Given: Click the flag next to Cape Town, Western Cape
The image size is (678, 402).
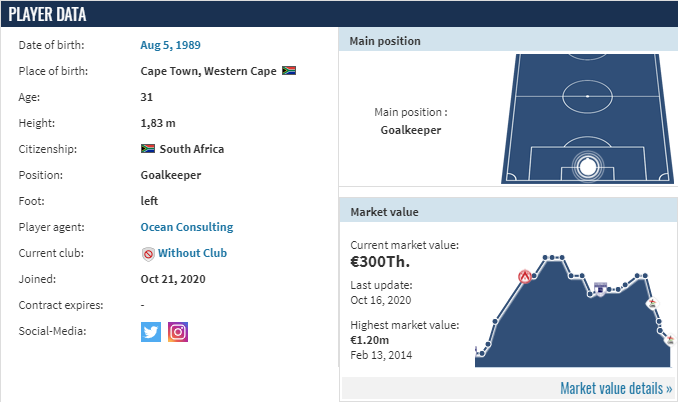Looking at the screenshot, I should point(289,70).
